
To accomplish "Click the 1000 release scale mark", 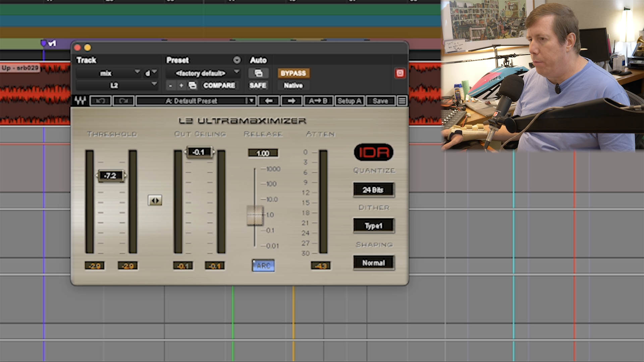I will tap(273, 169).
